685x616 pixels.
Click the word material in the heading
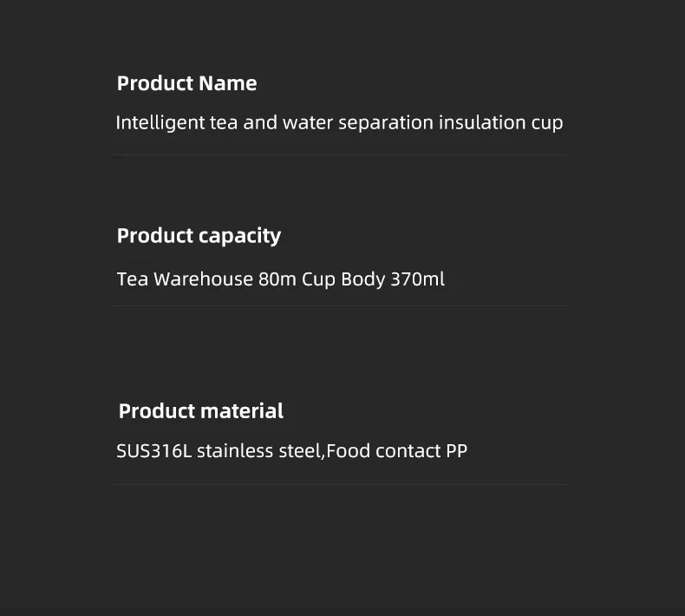click(x=242, y=411)
